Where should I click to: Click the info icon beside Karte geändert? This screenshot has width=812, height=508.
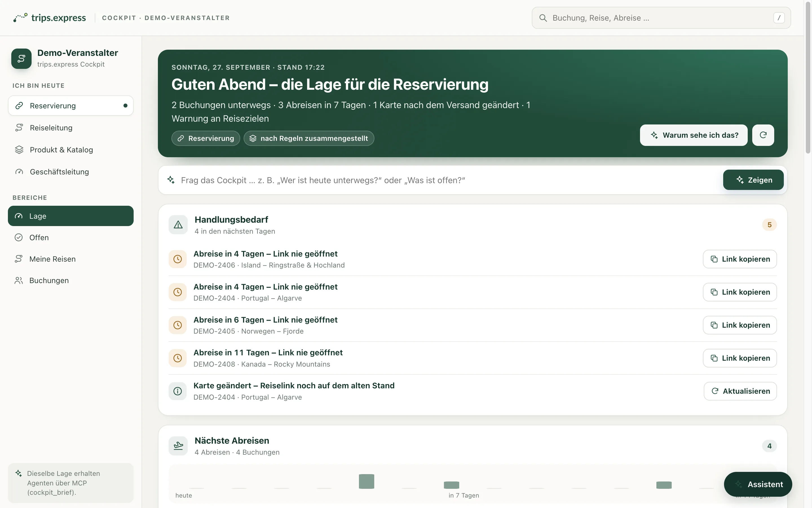178,391
